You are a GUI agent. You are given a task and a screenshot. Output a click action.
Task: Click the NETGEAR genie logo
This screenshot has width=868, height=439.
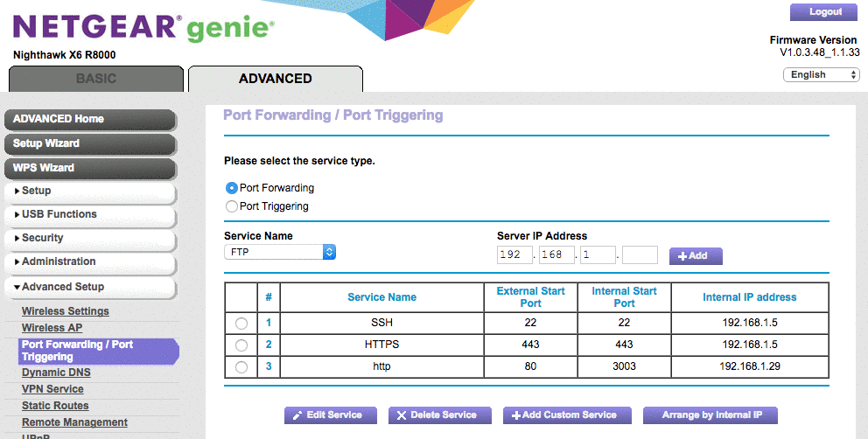(x=143, y=28)
